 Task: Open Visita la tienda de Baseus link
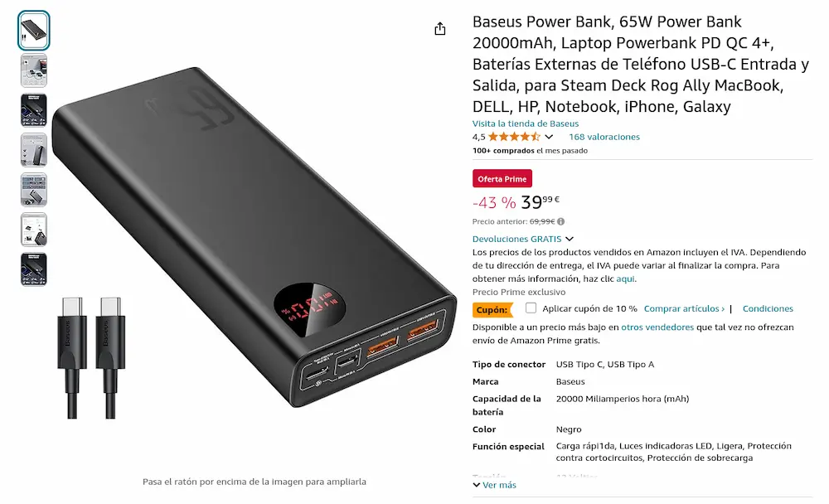tap(526, 124)
